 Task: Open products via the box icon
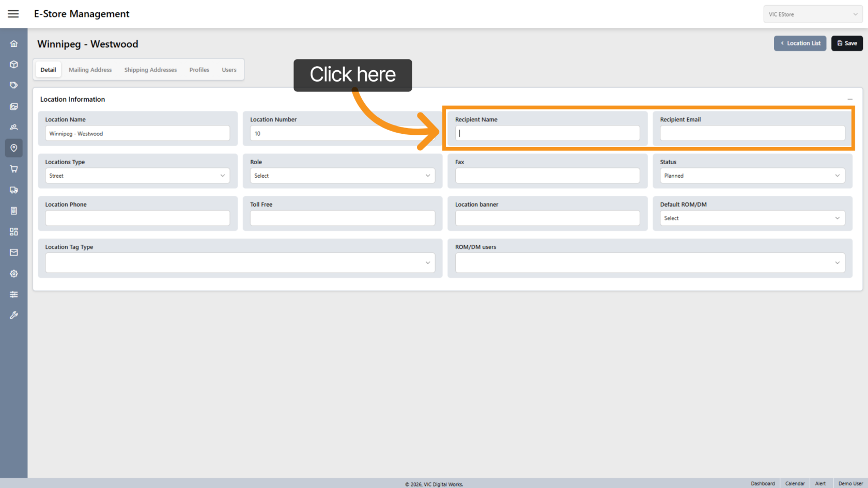(14, 65)
